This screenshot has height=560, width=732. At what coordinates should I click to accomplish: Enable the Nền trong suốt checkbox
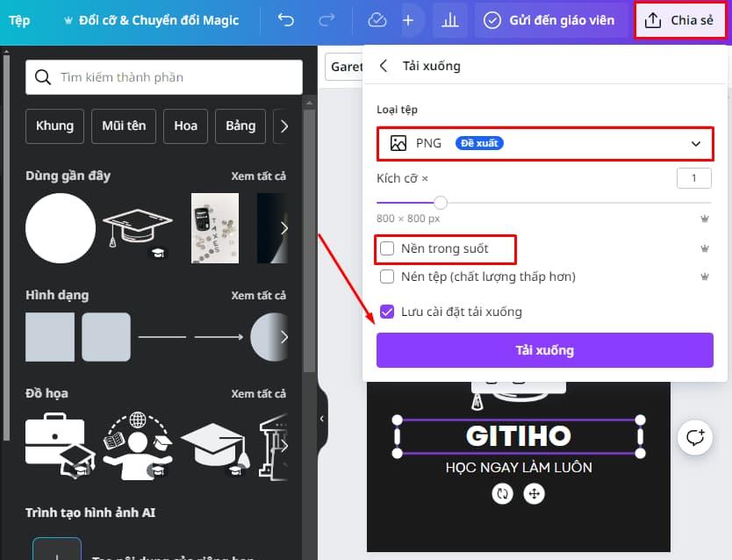[386, 249]
